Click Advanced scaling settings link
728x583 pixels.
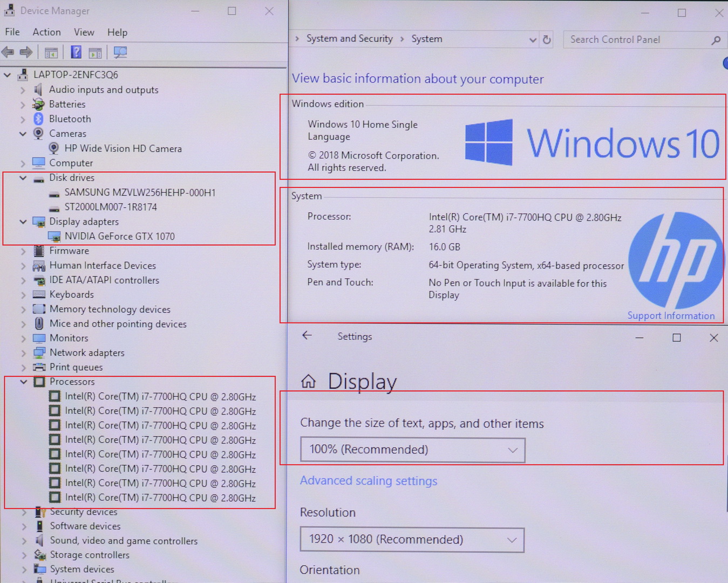tap(369, 481)
